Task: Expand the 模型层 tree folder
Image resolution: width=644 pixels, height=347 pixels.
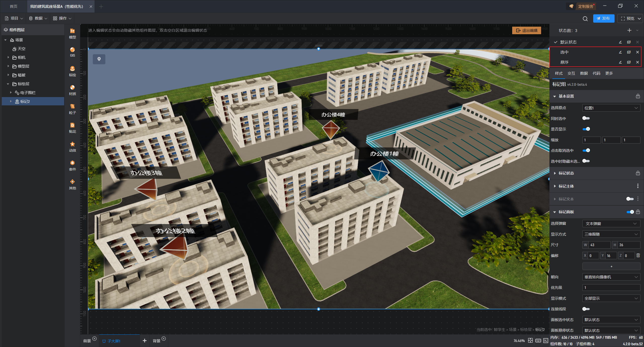Action: point(8,66)
